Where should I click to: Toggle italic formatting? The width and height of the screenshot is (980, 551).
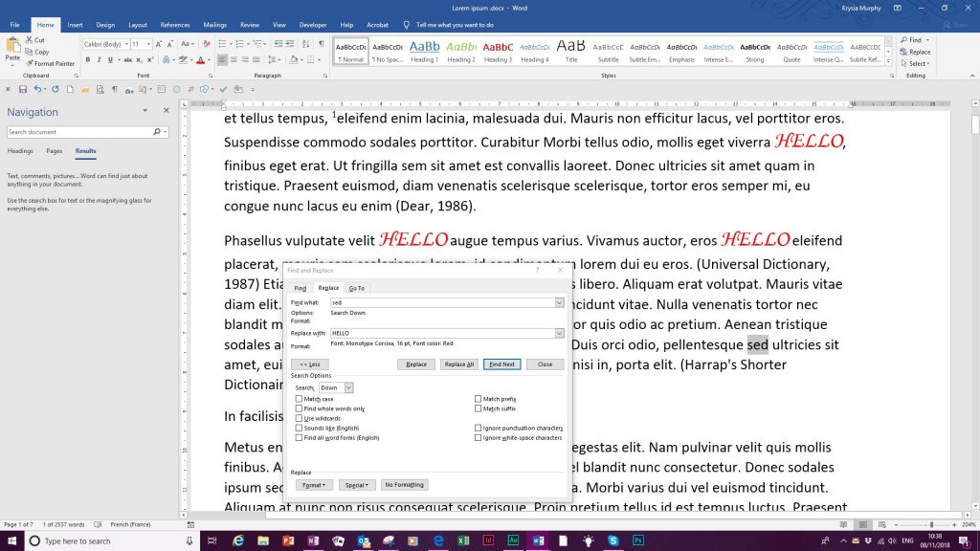(x=100, y=59)
